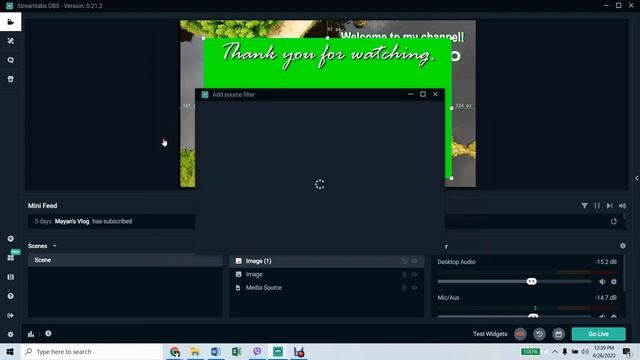Click the Go Live button

click(x=598, y=334)
